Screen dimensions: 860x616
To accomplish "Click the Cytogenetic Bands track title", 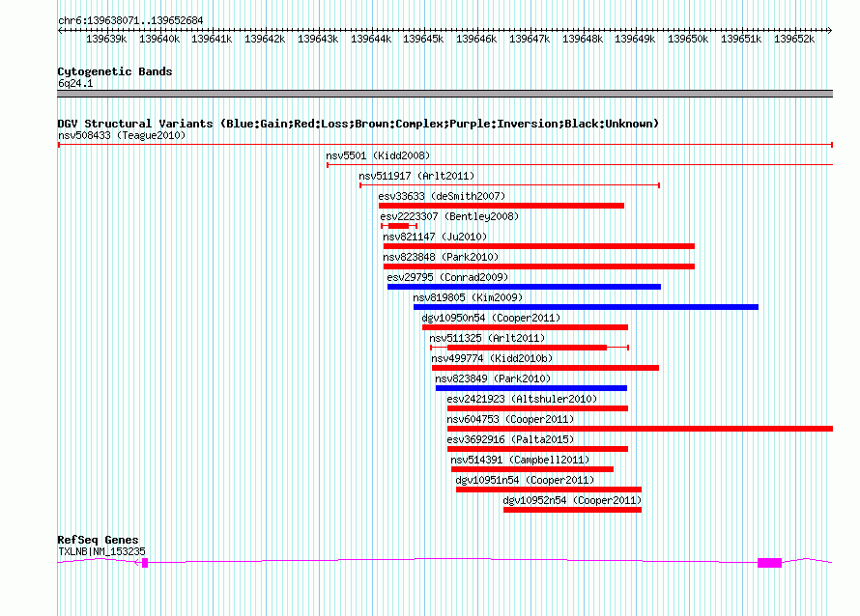I will [x=115, y=71].
